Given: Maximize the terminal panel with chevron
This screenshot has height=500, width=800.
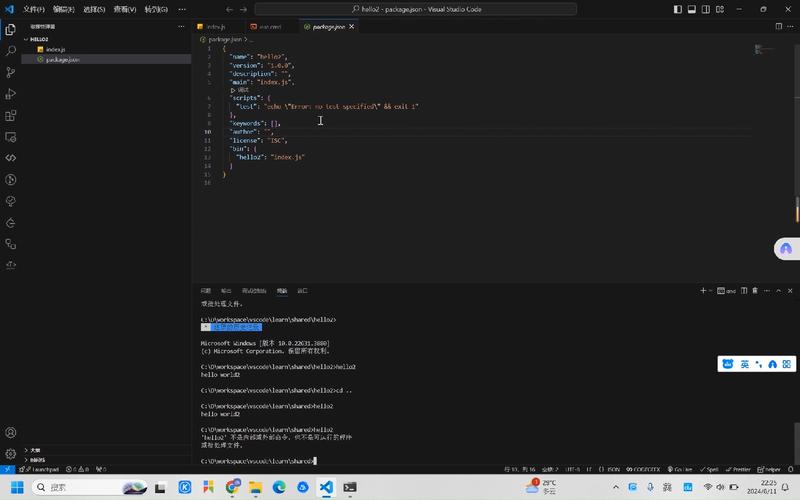Looking at the screenshot, I should pyautogui.click(x=779, y=290).
